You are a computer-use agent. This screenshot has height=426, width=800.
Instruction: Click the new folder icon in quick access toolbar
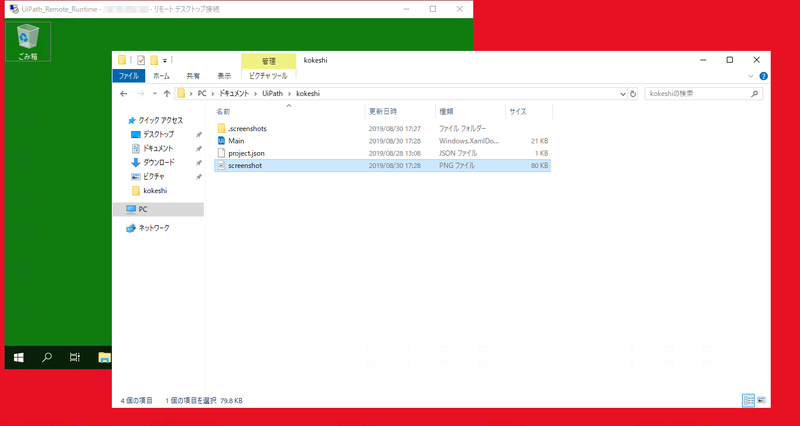(x=154, y=60)
